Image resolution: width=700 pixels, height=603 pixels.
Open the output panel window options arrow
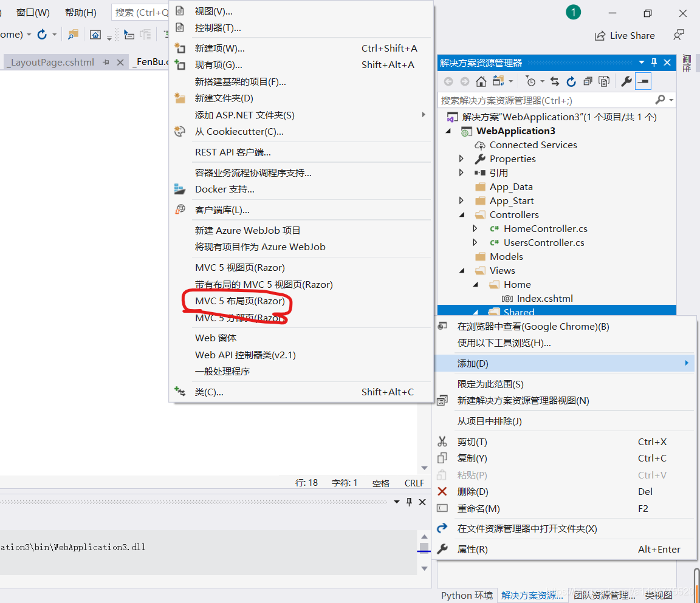[396, 502]
